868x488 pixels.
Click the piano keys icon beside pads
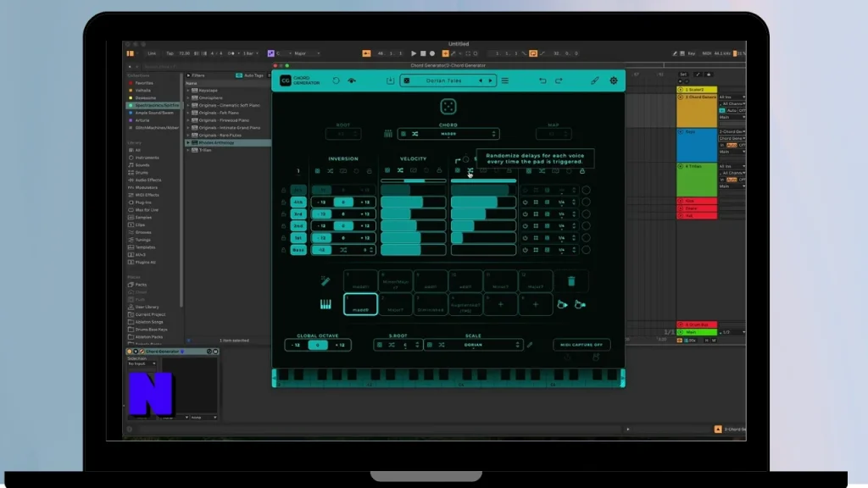coord(325,304)
